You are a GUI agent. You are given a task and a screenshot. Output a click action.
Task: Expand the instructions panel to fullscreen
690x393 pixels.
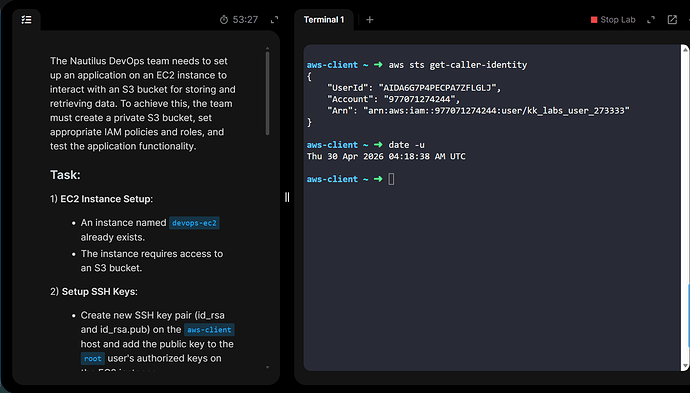tap(274, 20)
